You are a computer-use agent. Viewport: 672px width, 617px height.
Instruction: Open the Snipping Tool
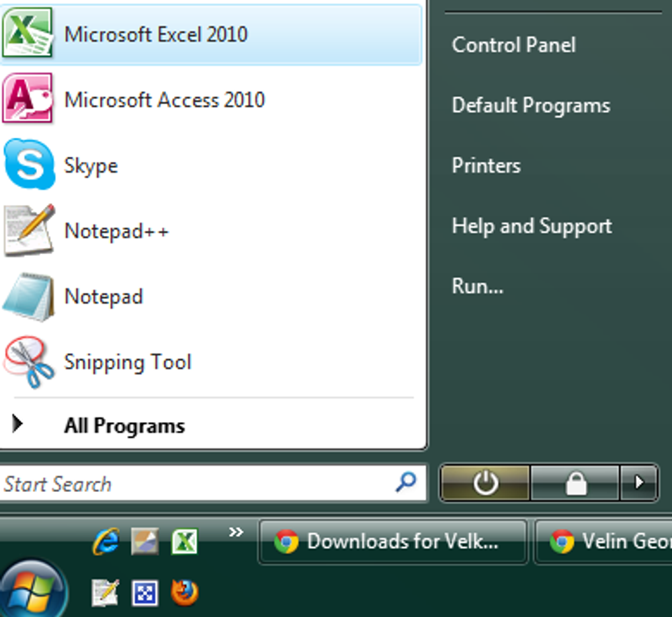coord(128,362)
